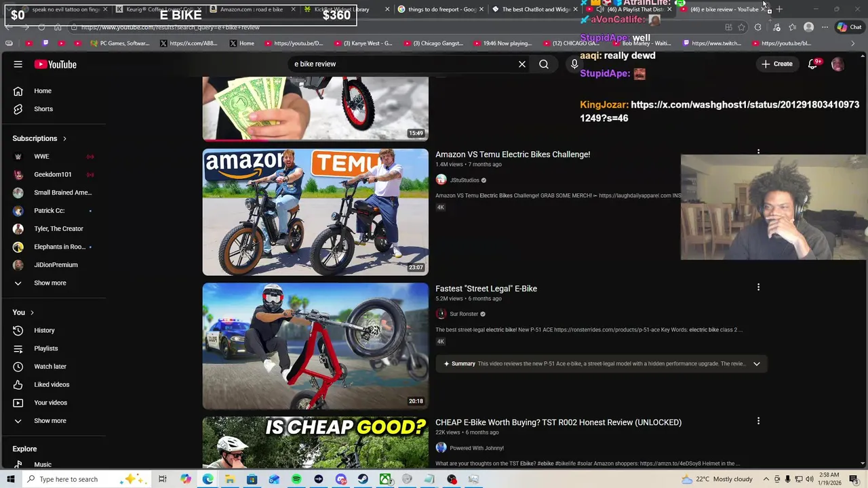
Task: Open the Fastest Street Legal E-Bike thumbnail
Action: [x=315, y=346]
